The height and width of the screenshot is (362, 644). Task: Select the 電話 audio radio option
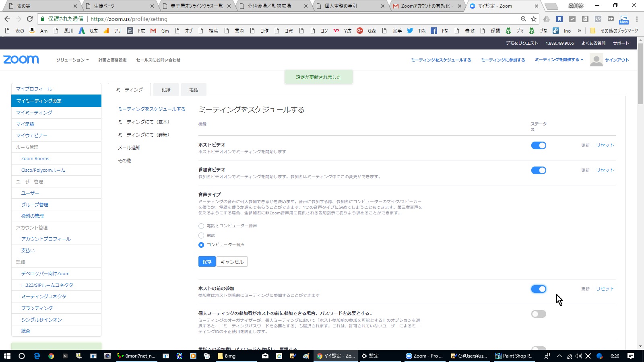click(201, 236)
